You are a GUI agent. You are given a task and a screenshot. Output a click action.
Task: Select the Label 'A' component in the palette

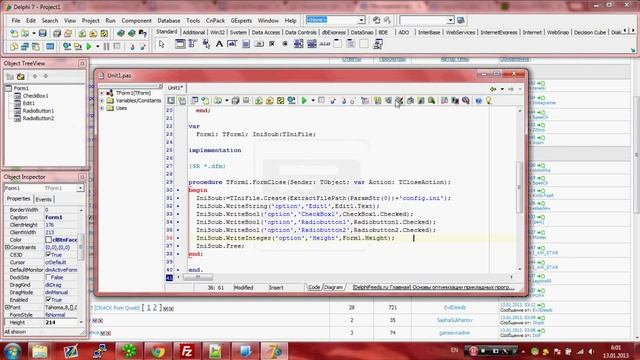219,44
